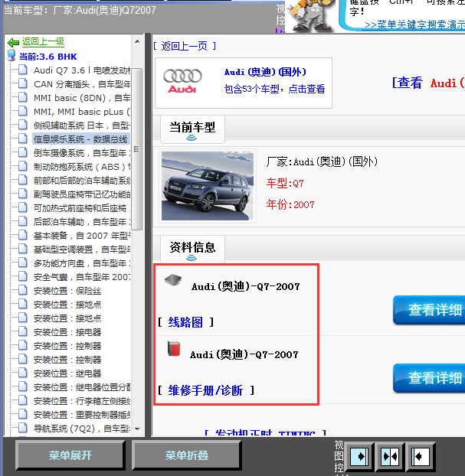
Task: Open the 线路图 link
Action: click(185, 322)
